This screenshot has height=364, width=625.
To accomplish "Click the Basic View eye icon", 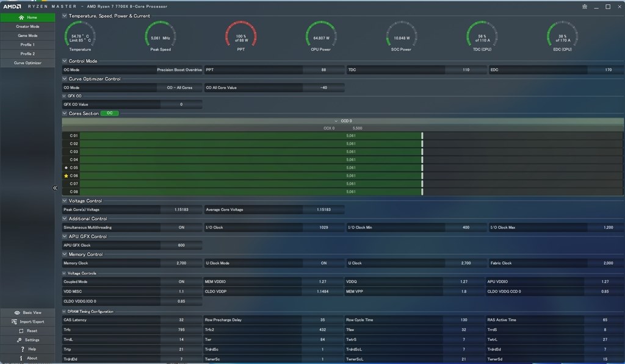I will (17, 313).
